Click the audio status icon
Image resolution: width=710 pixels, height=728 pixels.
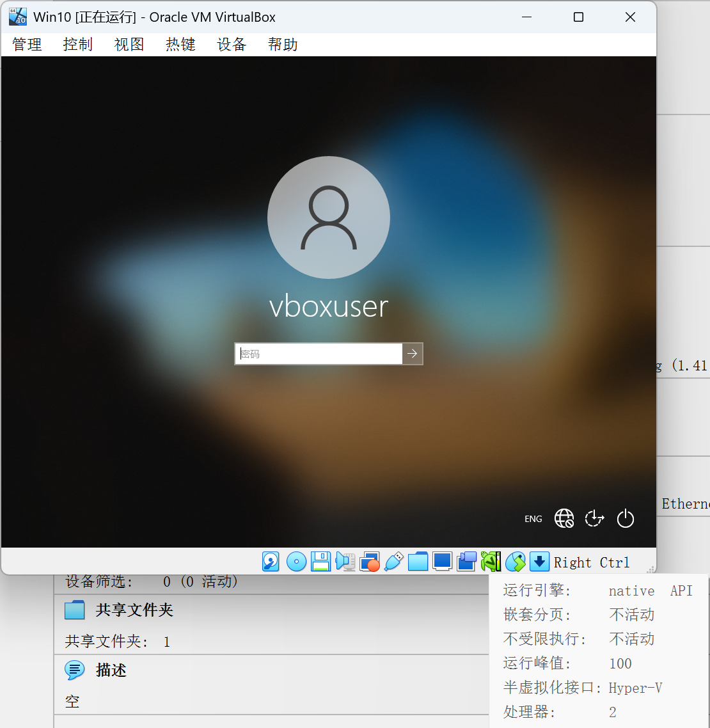pyautogui.click(x=345, y=561)
